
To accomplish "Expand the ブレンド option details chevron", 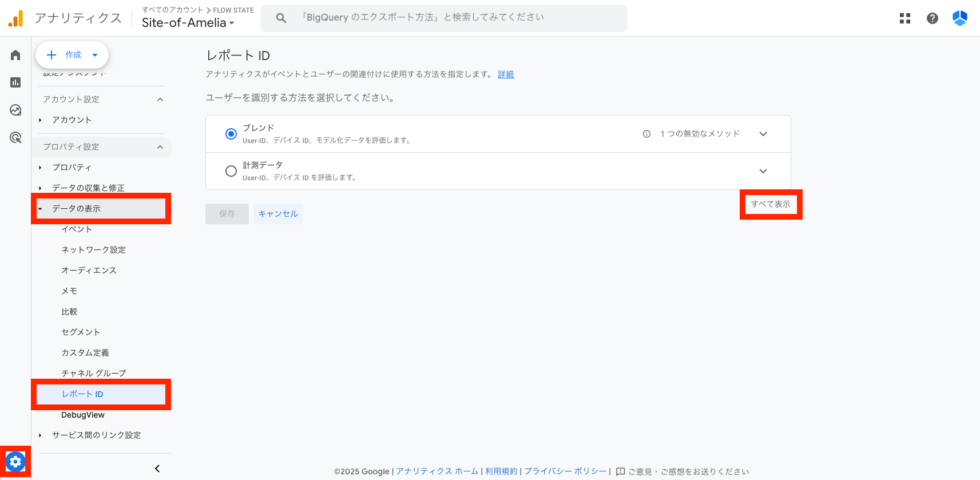I will 763,134.
